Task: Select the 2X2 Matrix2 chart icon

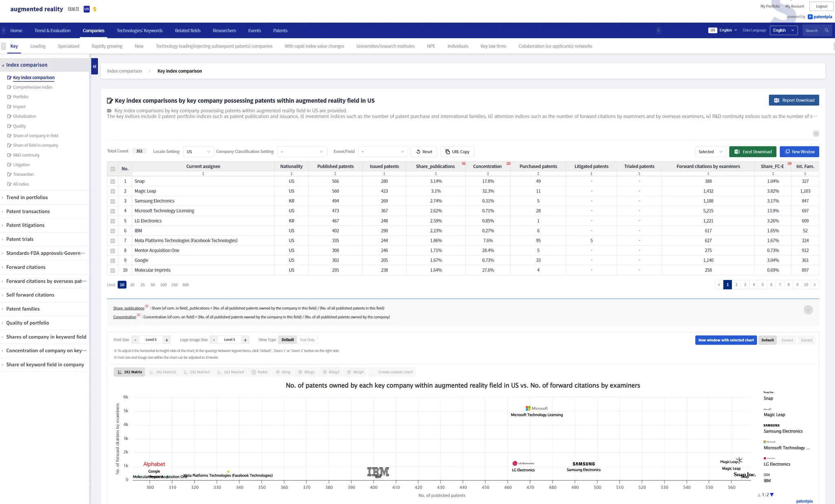Action: click(162, 372)
